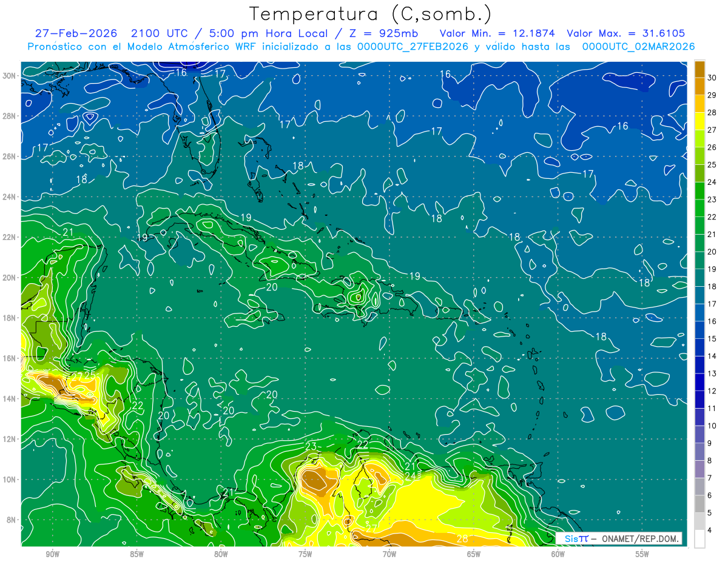Click the Temperatura (C,somb.) title
728x562 pixels.
(x=370, y=15)
